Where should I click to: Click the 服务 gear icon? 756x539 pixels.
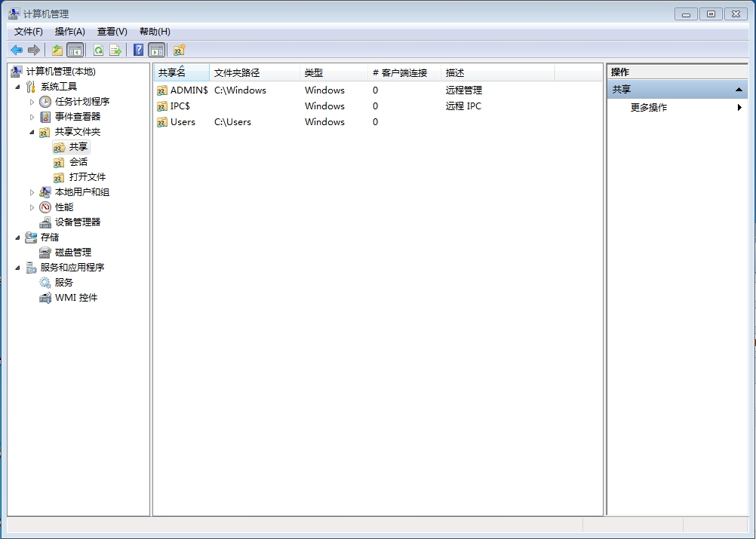45,282
